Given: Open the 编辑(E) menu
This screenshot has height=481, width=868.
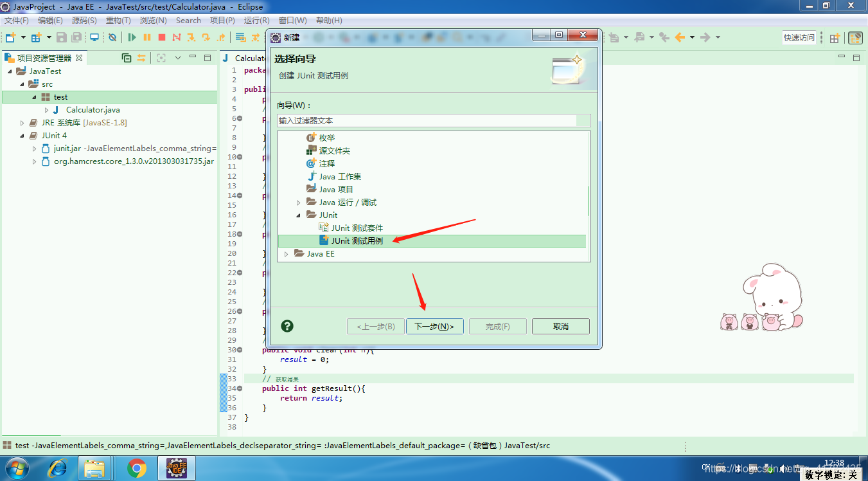Looking at the screenshot, I should tap(50, 21).
